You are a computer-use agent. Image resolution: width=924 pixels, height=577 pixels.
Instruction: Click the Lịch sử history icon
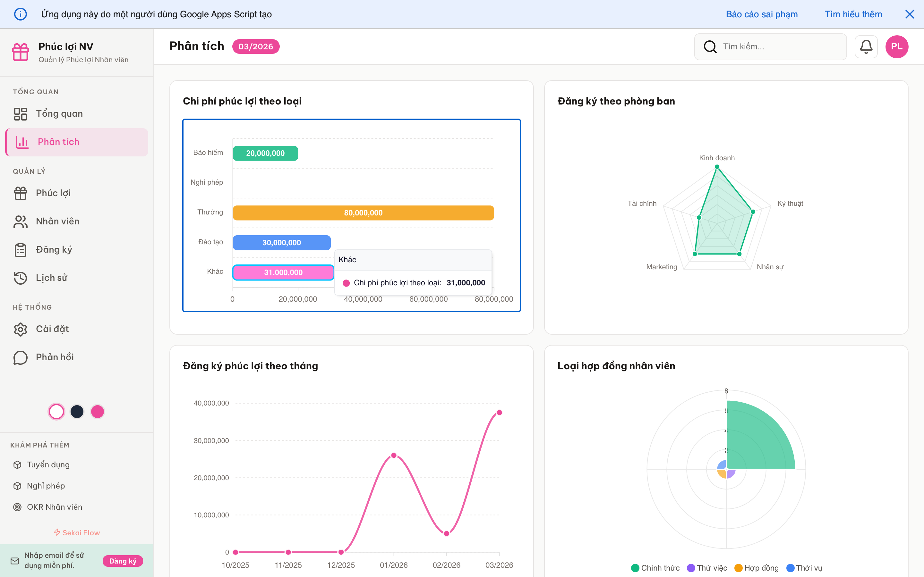(x=21, y=278)
